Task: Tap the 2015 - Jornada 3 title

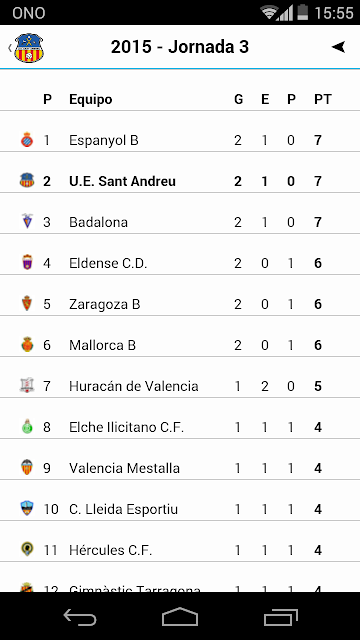Action: point(180,47)
